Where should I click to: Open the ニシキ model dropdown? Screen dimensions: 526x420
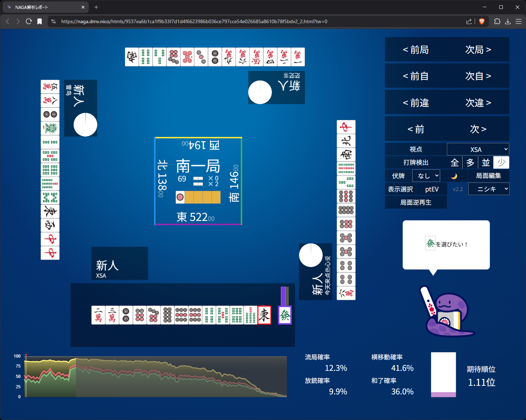pyautogui.click(x=488, y=189)
